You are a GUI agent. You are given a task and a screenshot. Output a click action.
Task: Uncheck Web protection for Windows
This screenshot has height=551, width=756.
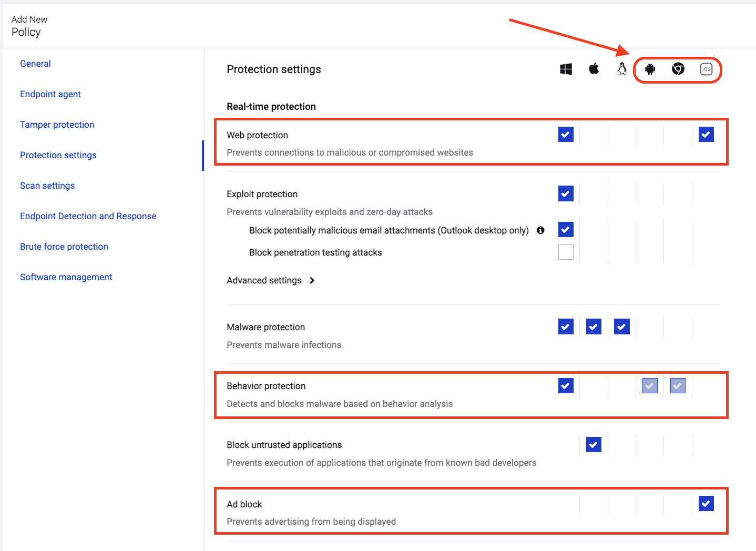coord(566,135)
